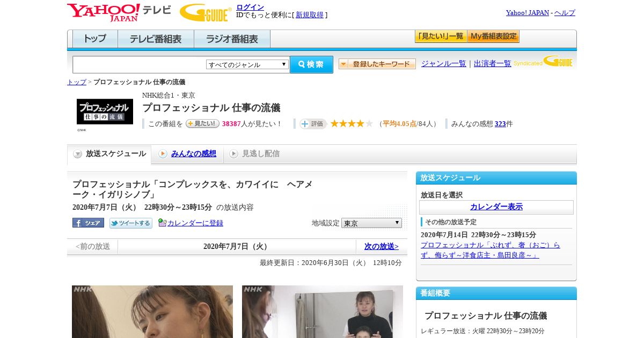Image resolution: width=644 pixels, height=338 pixels.
Task: Open the ジャンル一覧 link
Action: [444, 64]
